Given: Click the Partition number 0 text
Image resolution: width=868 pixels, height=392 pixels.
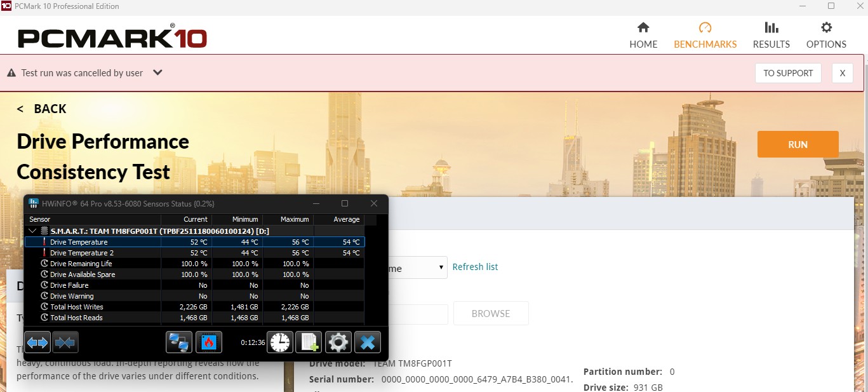Looking at the screenshot, I should pos(629,372).
